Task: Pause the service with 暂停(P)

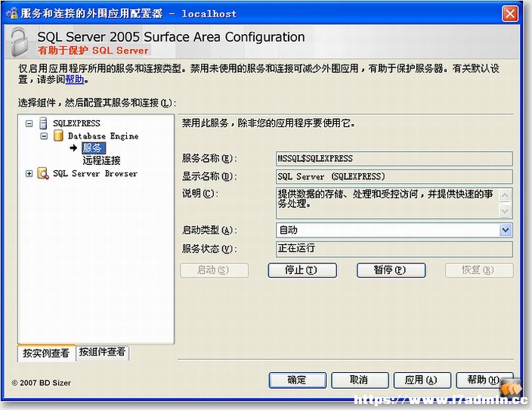Action: (x=391, y=270)
